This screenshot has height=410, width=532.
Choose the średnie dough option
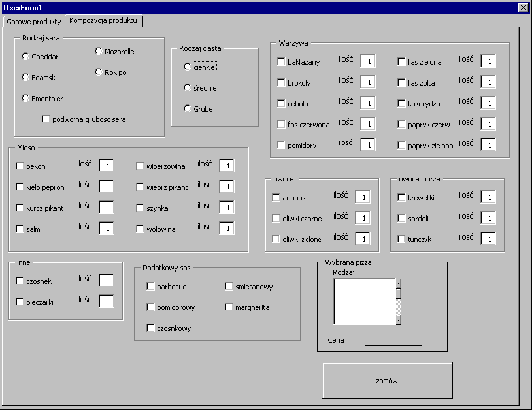point(188,88)
